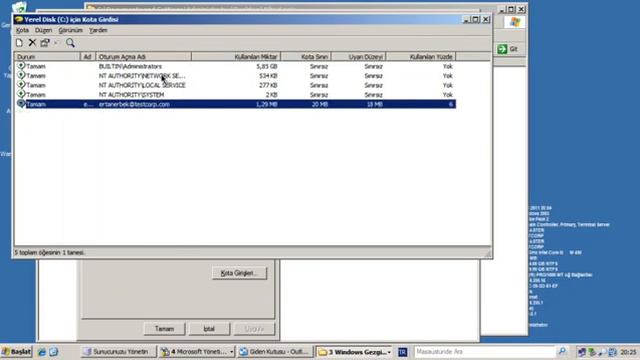Click the '5 toplam öğesinin 1 tanesi' status text
The width and height of the screenshot is (640, 360).
point(50,253)
